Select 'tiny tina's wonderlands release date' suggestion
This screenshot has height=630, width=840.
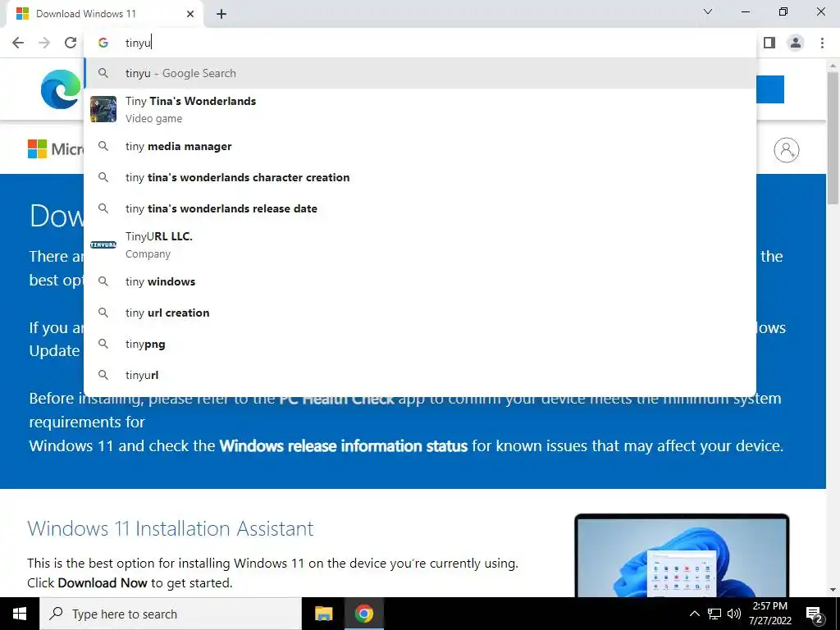[420, 208]
